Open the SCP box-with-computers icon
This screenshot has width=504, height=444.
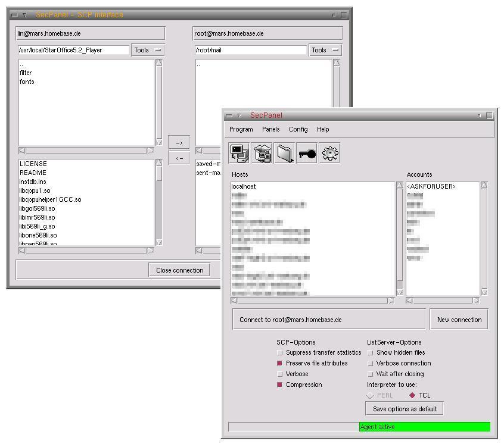point(262,154)
